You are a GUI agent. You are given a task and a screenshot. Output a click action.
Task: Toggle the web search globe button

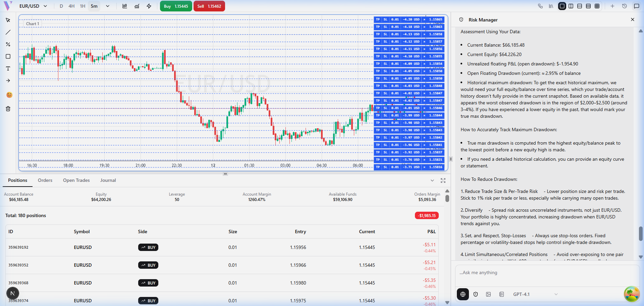463,294
